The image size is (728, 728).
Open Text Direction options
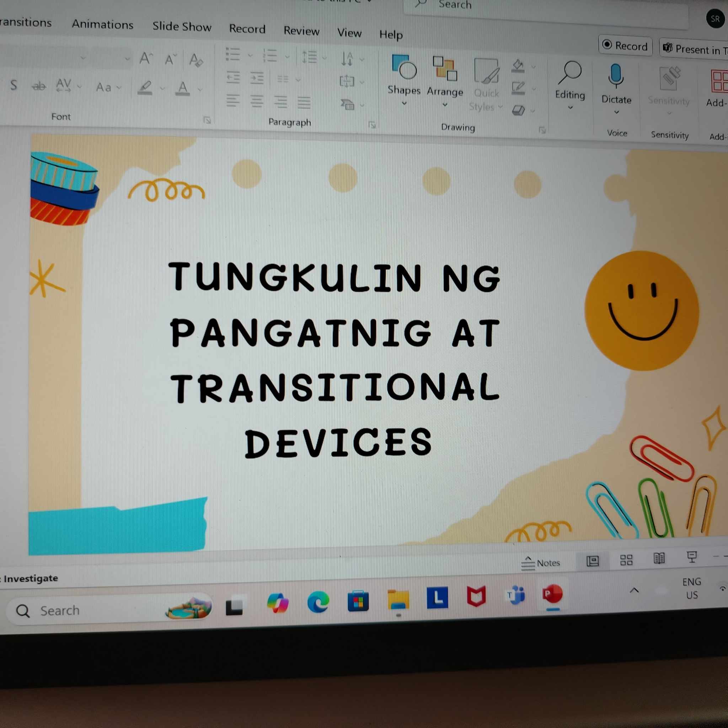(x=352, y=59)
